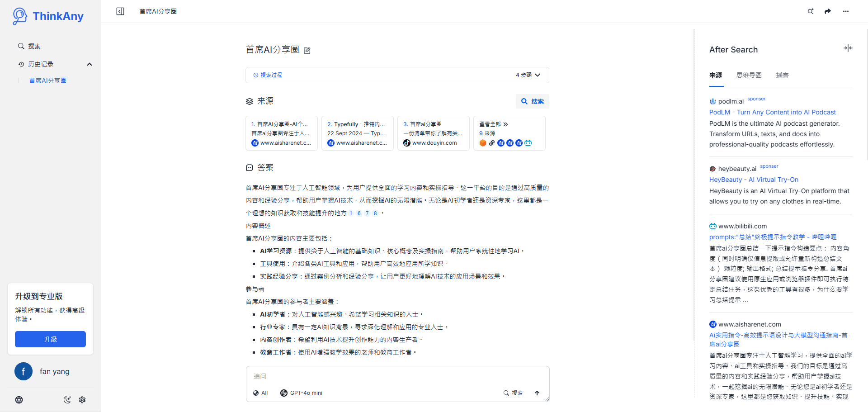The image size is (868, 412).
Task: Toggle dark mode moon icon
Action: 67,400
